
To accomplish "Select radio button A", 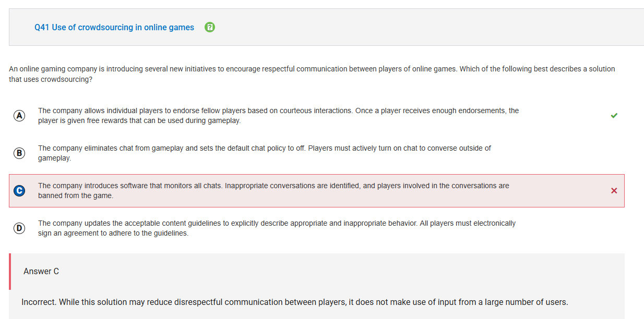I will (19, 116).
